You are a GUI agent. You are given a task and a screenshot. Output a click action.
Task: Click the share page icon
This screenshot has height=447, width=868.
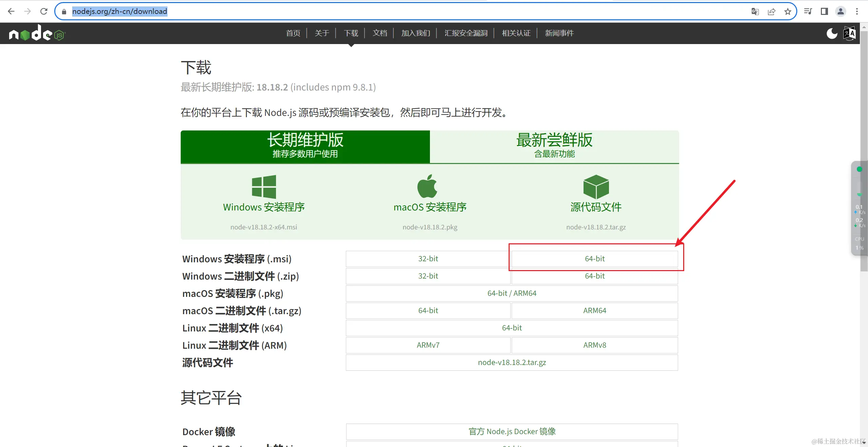tap(771, 12)
